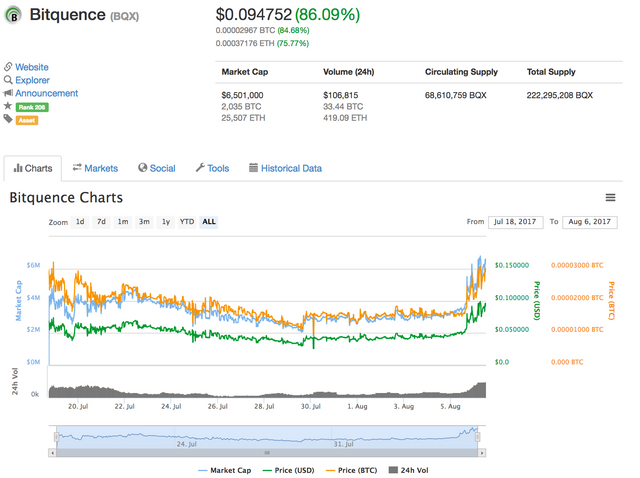Switch to the Social tab
This screenshot has height=478, width=640.
point(157,168)
